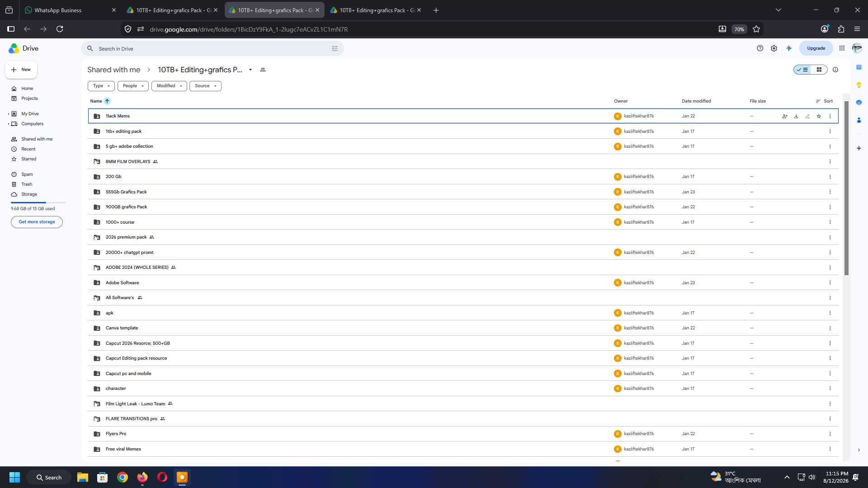Get add-ons plus icon
The image size is (868, 488).
coord(859,148)
